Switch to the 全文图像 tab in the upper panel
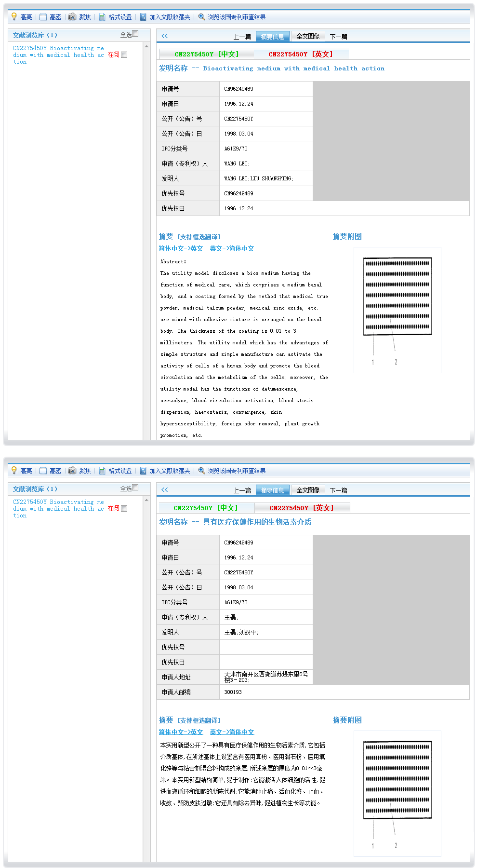The image size is (477, 868). 308,36
